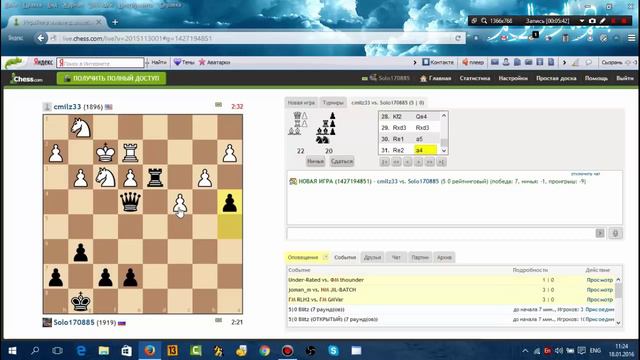The image size is (640, 360).
Task: Offer a draw with Ничья button
Action: (x=315, y=161)
